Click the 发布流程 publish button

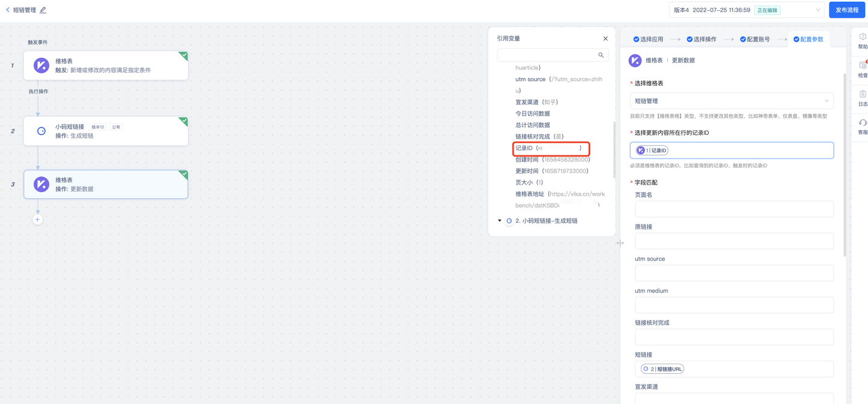[847, 10]
